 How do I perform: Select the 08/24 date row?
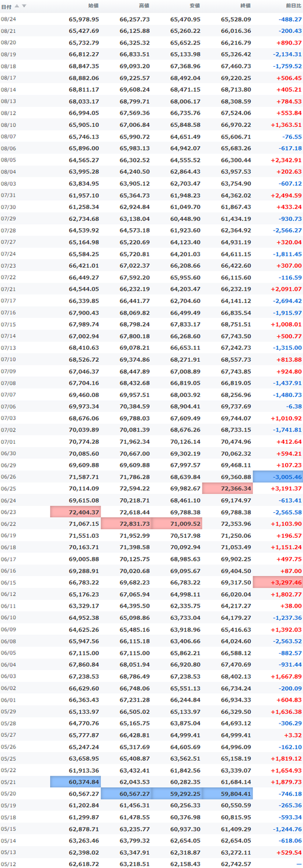tap(151, 19)
